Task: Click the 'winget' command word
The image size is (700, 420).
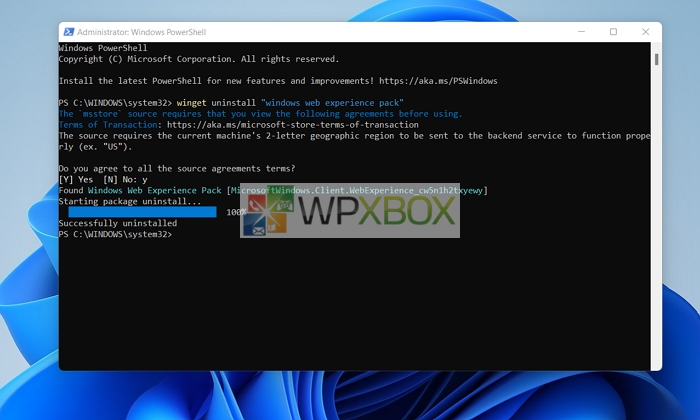Action: tap(192, 103)
